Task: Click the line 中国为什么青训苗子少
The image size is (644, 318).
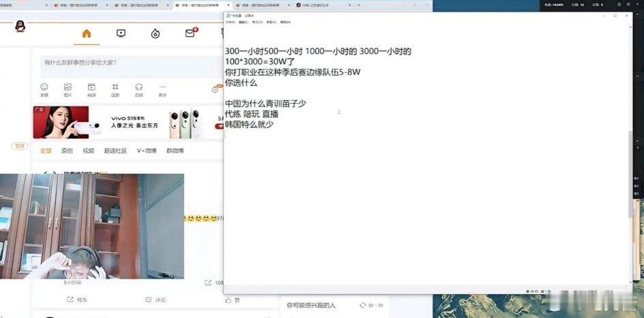Action: tap(266, 104)
